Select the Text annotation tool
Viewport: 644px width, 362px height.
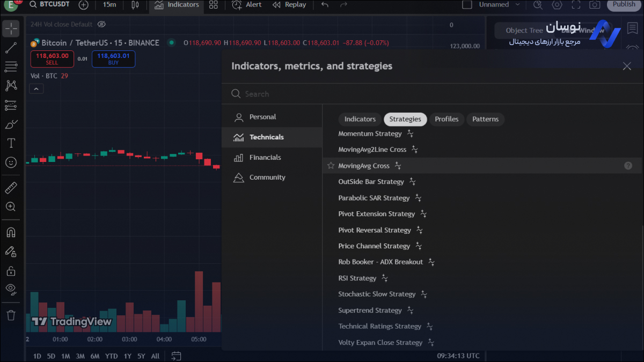11,143
